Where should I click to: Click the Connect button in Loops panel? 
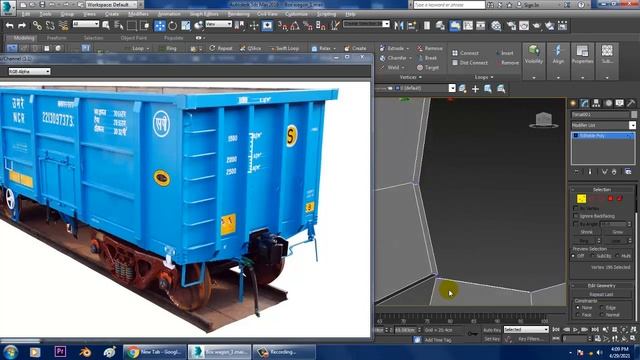(465, 53)
